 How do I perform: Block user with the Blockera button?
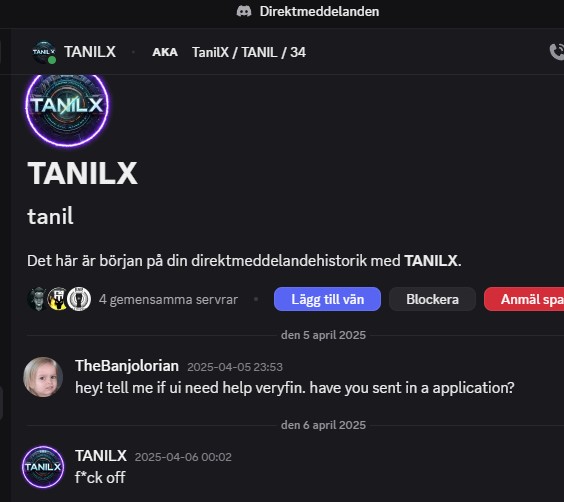[432, 299]
